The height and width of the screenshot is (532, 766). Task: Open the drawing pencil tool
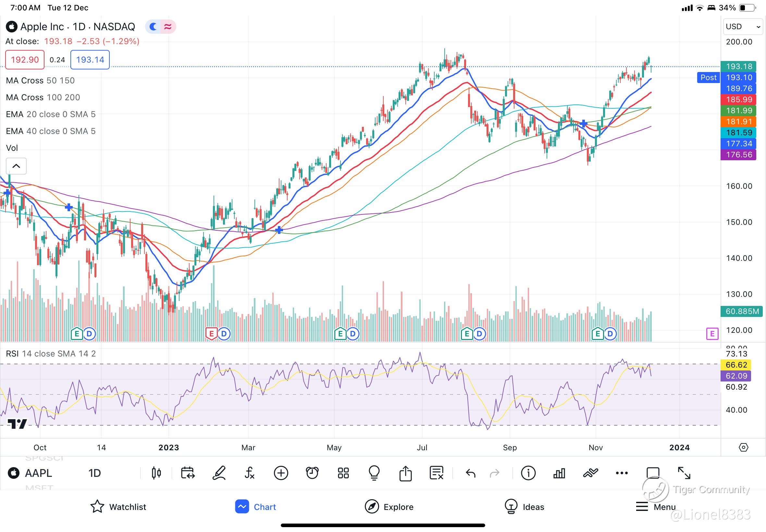(x=219, y=473)
